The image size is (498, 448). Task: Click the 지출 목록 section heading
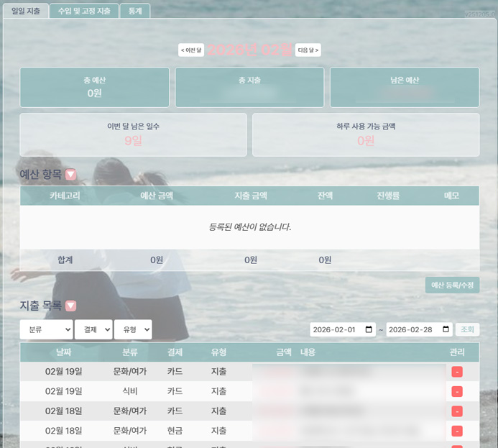click(x=41, y=306)
